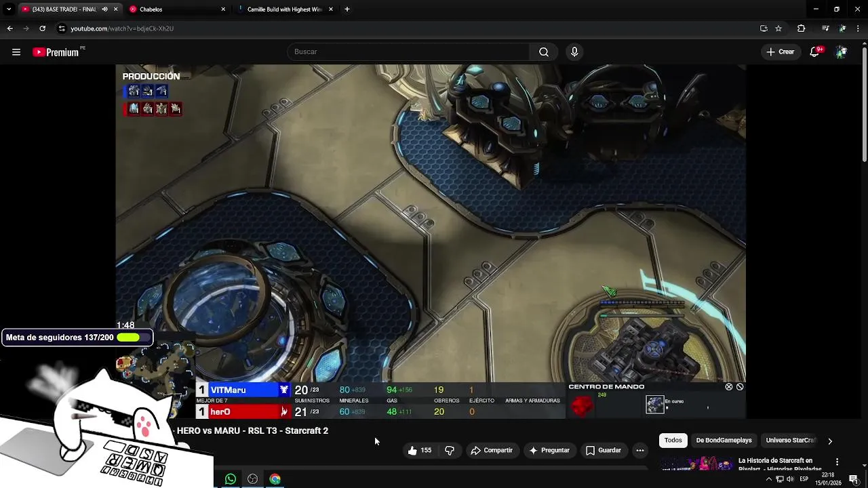Click the Preguntar button
Screen dimensions: 868x488
click(549, 450)
